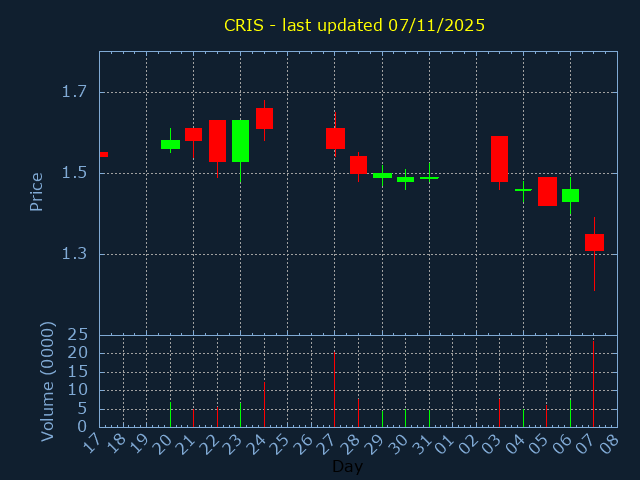The height and width of the screenshot is (480, 640).
Task: Click the green candlestick for day 06
Action: tap(570, 195)
